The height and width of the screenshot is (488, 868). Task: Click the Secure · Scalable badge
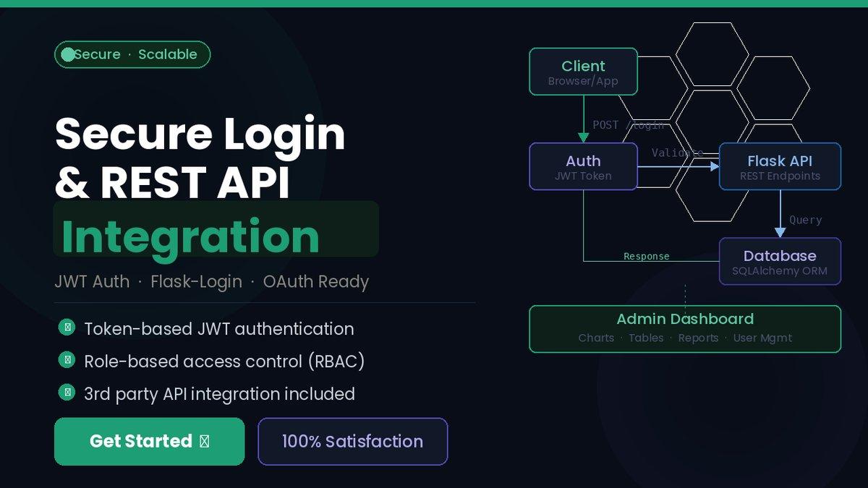point(132,54)
